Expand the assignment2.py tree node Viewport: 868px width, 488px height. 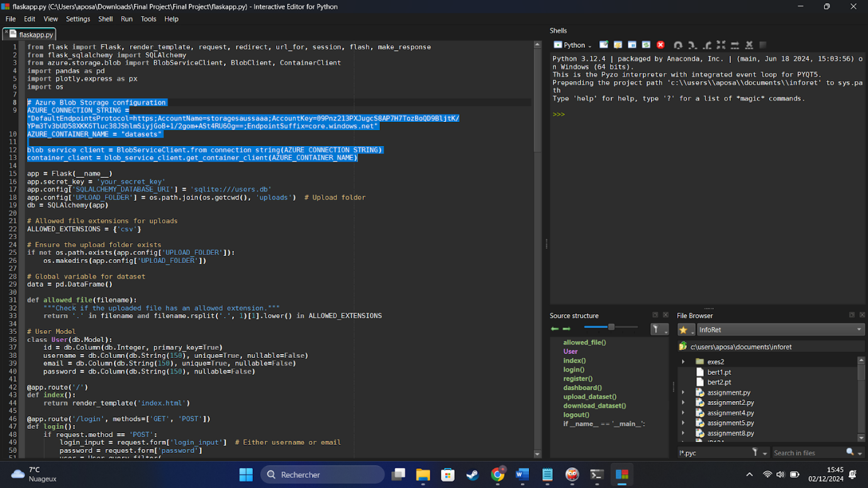683,402
